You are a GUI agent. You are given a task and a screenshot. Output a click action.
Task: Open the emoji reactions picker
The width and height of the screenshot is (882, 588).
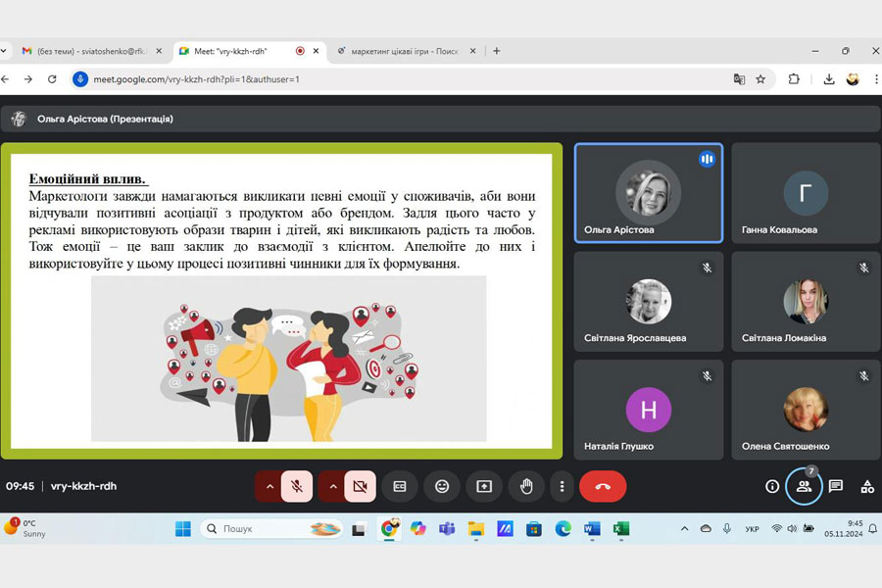[x=442, y=486]
